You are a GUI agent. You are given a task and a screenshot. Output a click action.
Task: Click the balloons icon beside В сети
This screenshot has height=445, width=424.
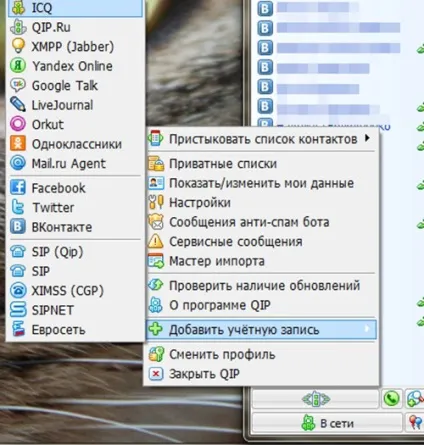[x=415, y=423]
